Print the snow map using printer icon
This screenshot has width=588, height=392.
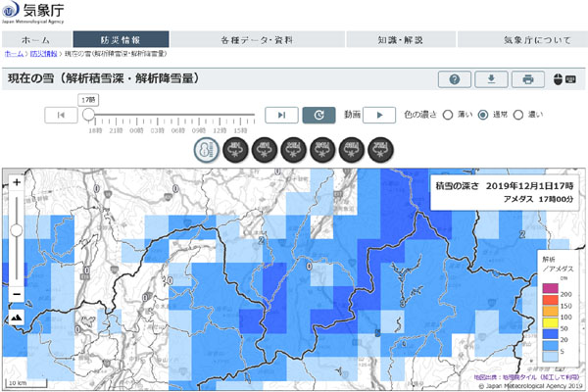[x=528, y=79]
